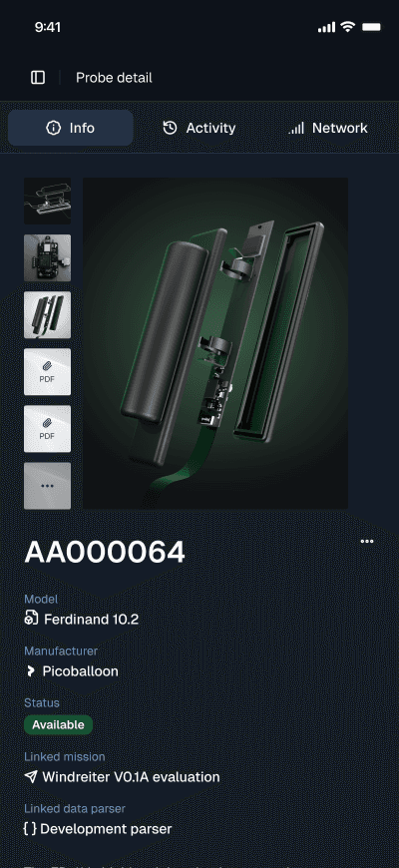Viewport: 399px width, 868px height.
Task: Select the circuit board photo thumbnail
Action: pyautogui.click(x=47, y=258)
